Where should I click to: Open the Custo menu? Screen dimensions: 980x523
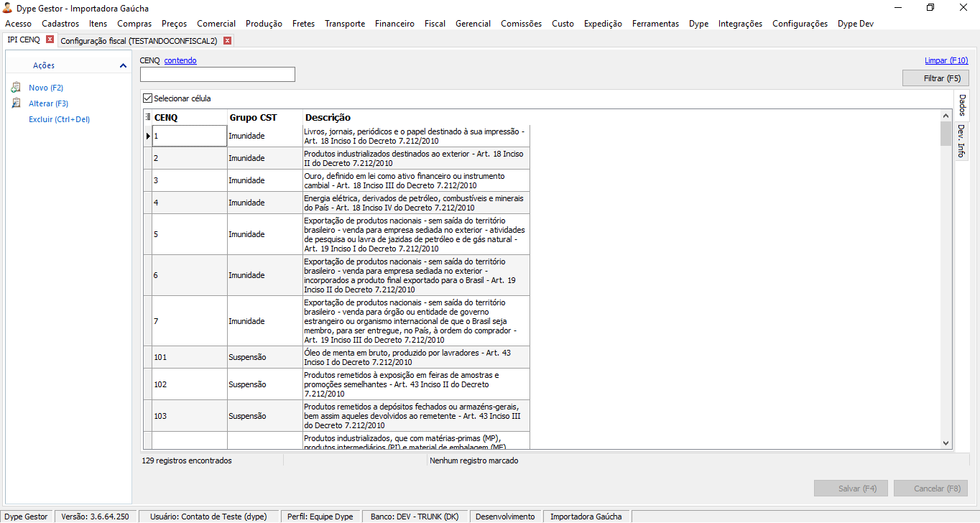coord(563,24)
